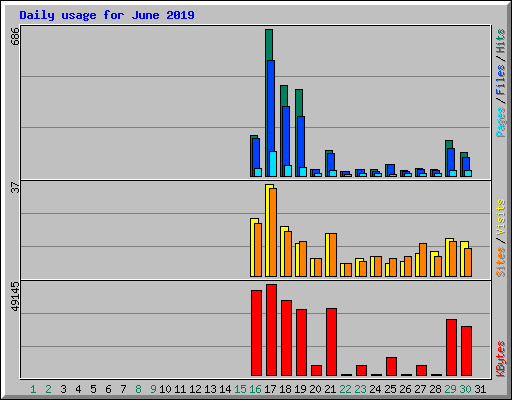This screenshot has height=400, width=512.
Task: Click day 2 on the axis
Action: pos(48,389)
